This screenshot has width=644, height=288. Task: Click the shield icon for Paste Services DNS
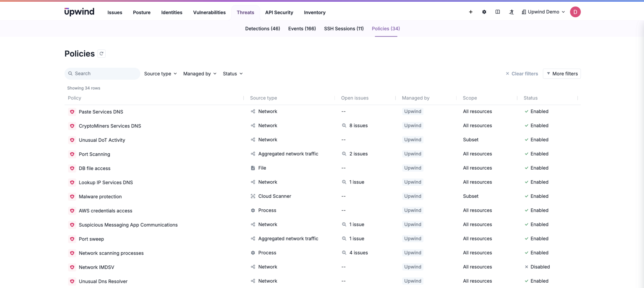point(72,112)
